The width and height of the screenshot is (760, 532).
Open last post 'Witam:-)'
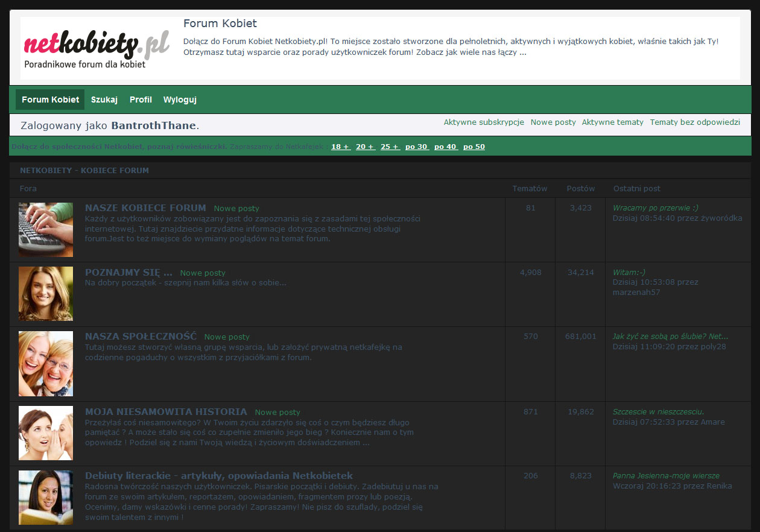point(629,273)
